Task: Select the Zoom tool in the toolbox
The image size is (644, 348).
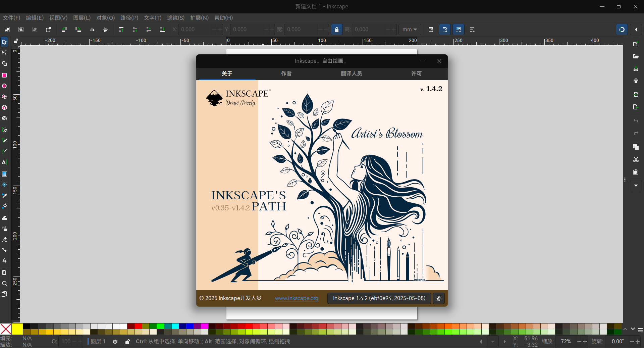Action: 4,284
